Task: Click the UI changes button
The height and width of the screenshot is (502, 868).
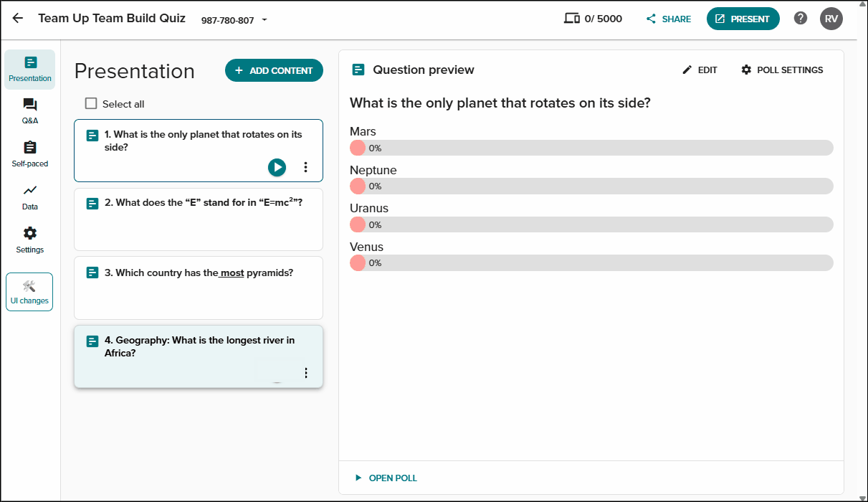Action: point(29,292)
